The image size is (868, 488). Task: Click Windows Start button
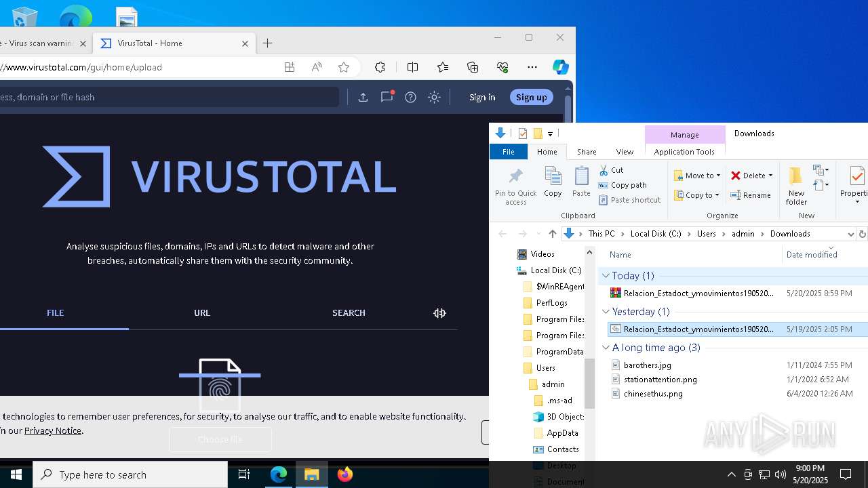coord(16,474)
